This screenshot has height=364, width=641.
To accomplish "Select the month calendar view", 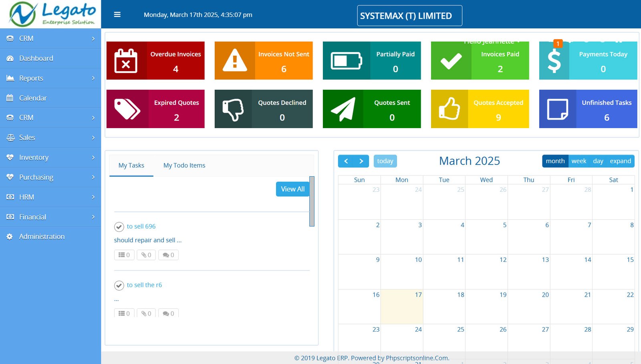I will coord(555,161).
